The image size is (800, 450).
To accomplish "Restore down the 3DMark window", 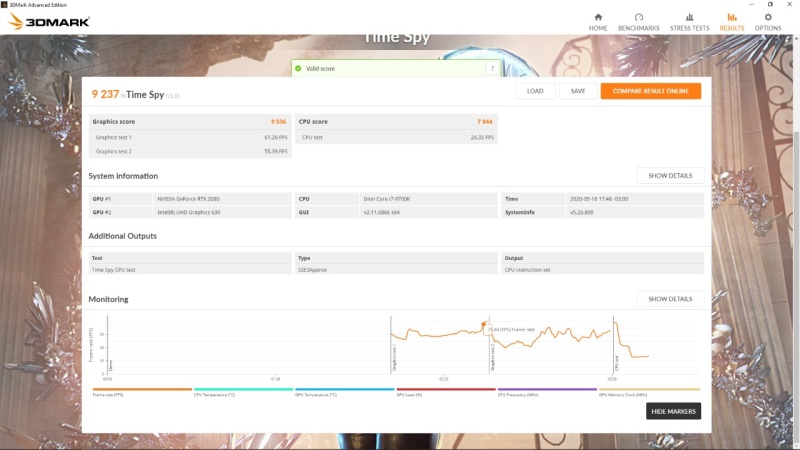I will coord(770,5).
